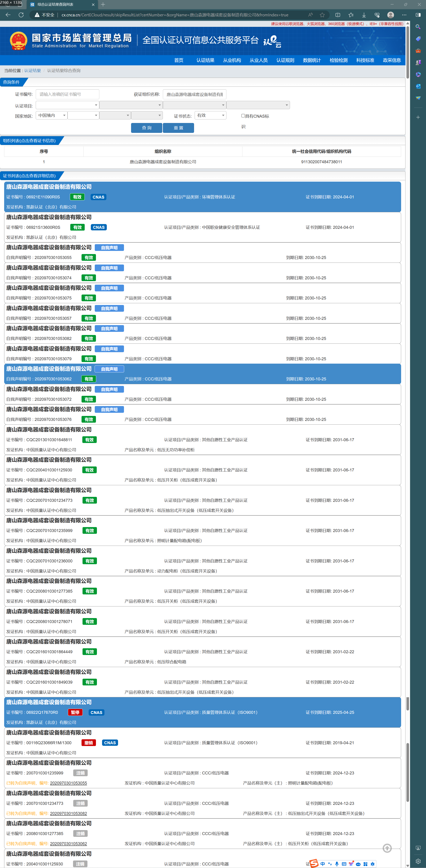Open Sogou skin shirt icon

351,864
